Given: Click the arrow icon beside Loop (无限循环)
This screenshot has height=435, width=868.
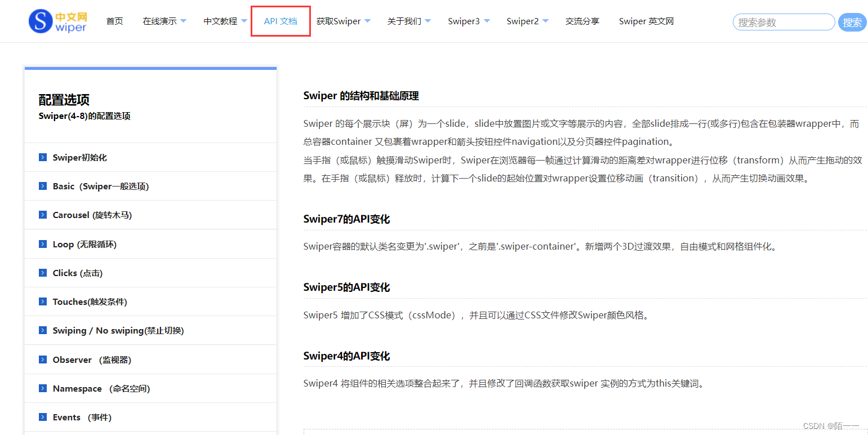Looking at the screenshot, I should coord(43,244).
